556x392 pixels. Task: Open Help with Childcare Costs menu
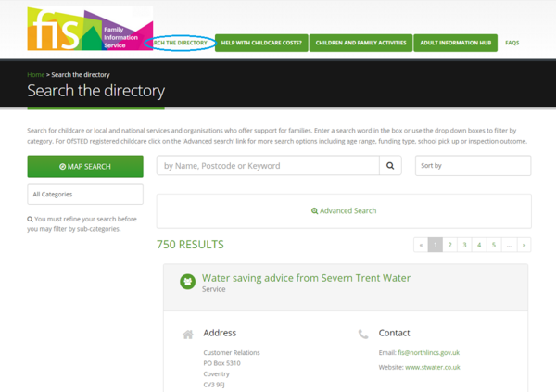click(261, 43)
